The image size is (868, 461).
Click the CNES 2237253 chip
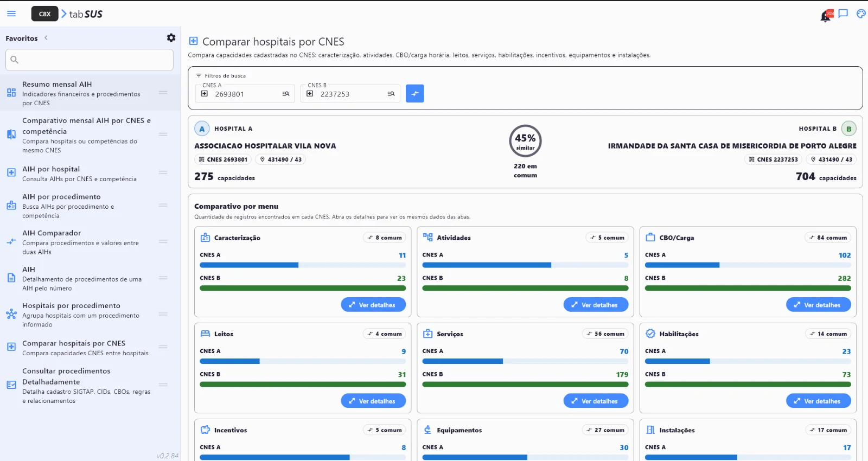coord(773,159)
